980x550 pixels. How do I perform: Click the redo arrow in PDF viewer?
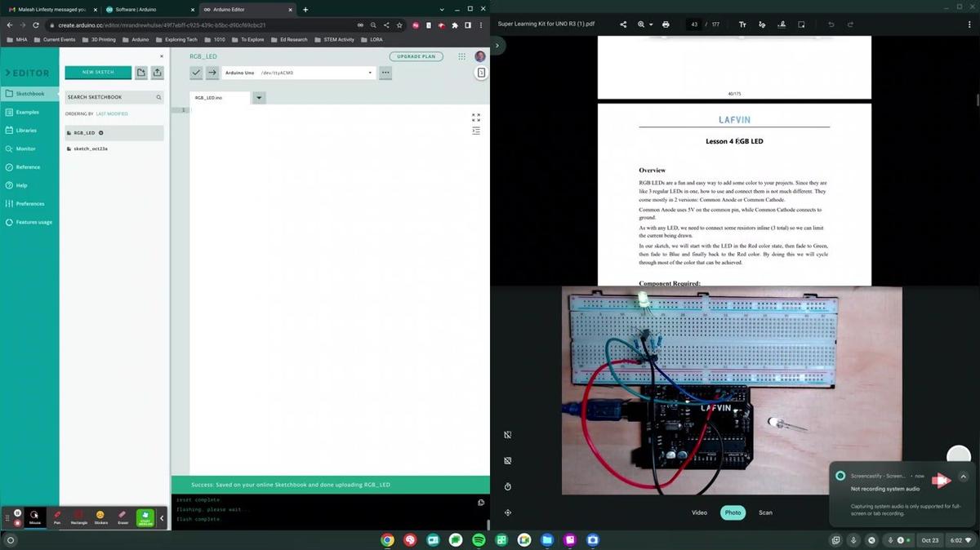click(x=850, y=24)
